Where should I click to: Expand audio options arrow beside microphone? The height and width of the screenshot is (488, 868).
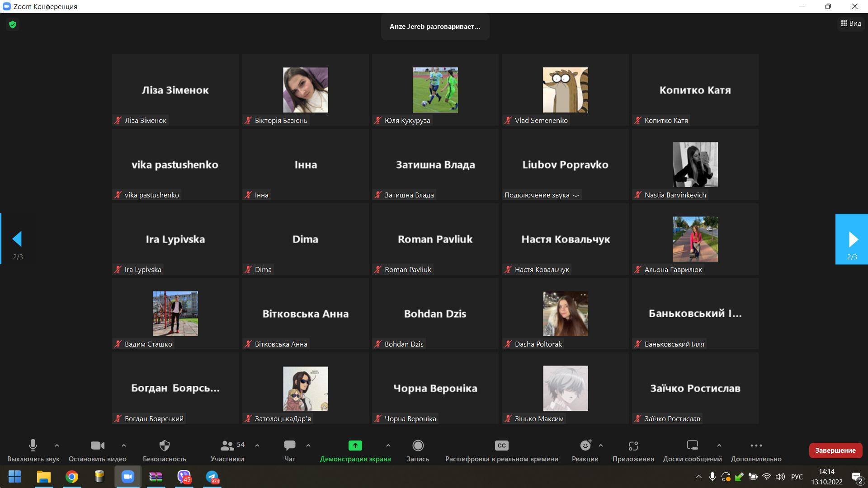(57, 446)
